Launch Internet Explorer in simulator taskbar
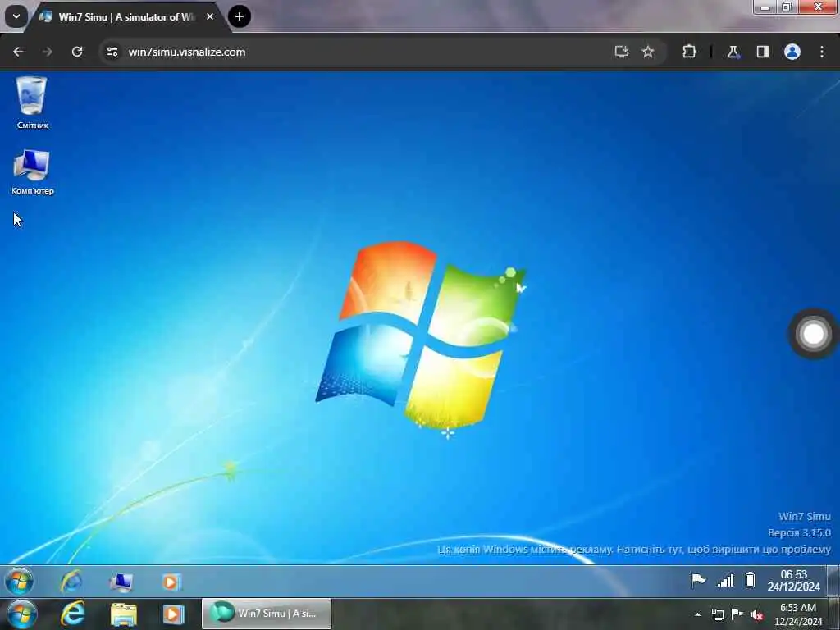This screenshot has height=630, width=840. point(71,582)
